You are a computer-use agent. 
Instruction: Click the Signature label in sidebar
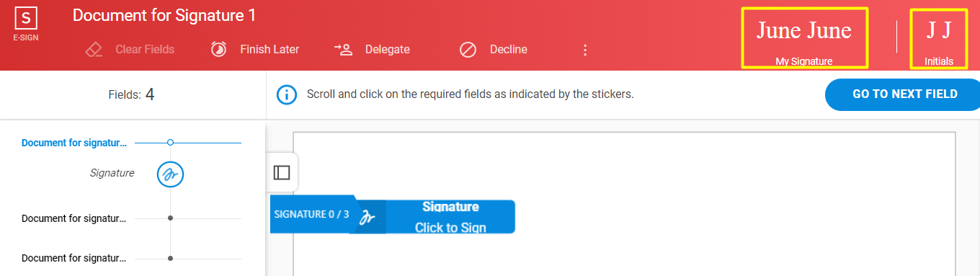112,173
